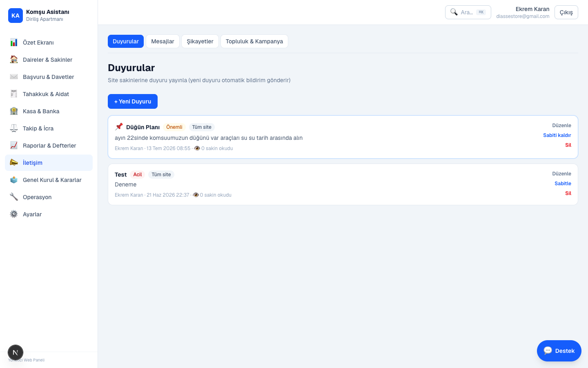Screen dimensions: 588x368
Task: Open Daireler & Sakinler menu item
Action: click(49, 60)
